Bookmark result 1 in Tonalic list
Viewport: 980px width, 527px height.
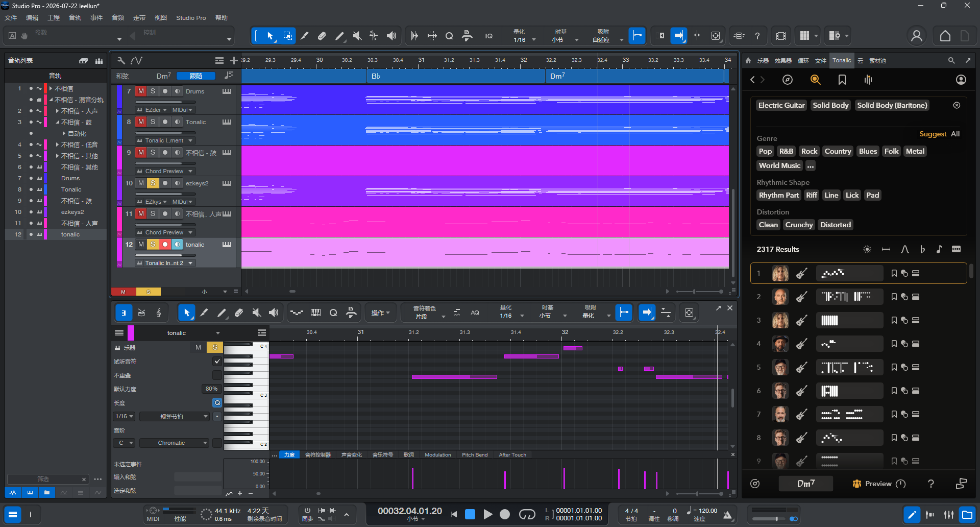click(x=894, y=273)
